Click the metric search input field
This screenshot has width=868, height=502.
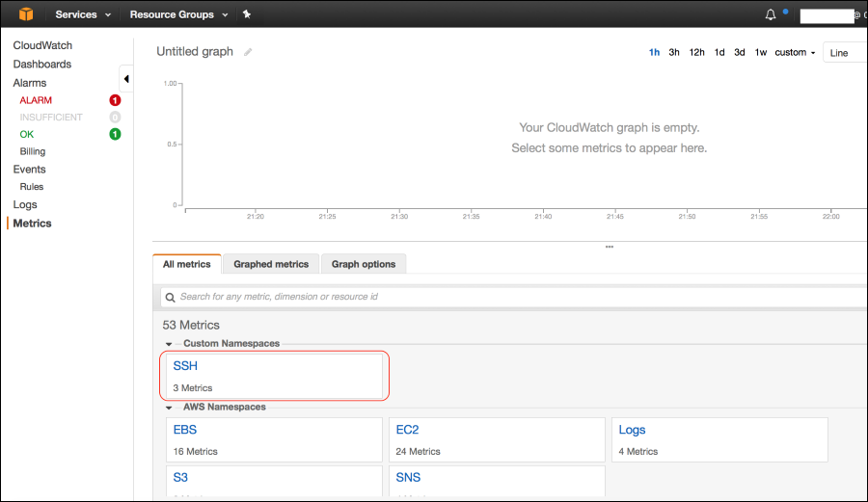(514, 297)
